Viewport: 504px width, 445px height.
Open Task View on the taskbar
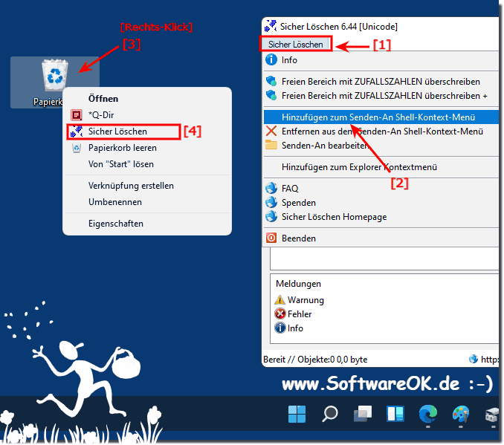363,414
